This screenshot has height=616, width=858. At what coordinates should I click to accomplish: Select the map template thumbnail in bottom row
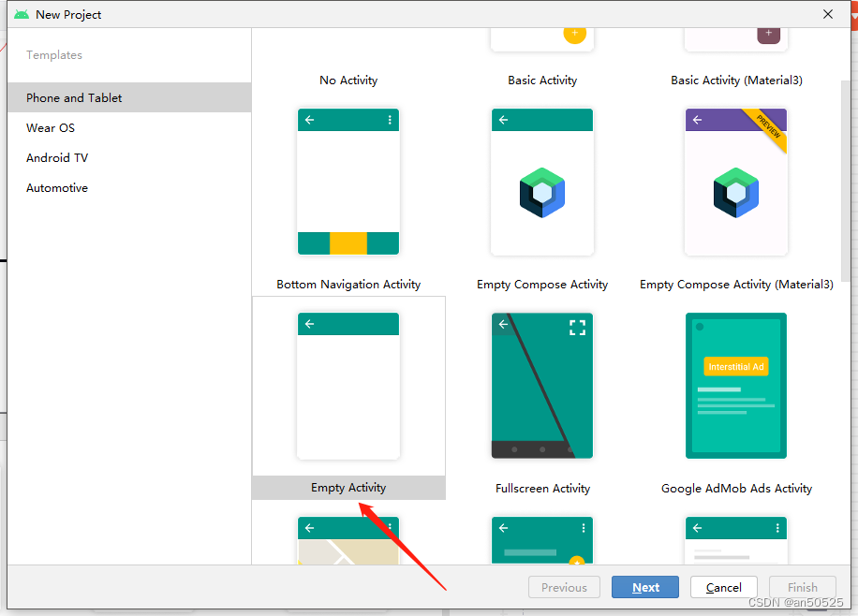348,540
